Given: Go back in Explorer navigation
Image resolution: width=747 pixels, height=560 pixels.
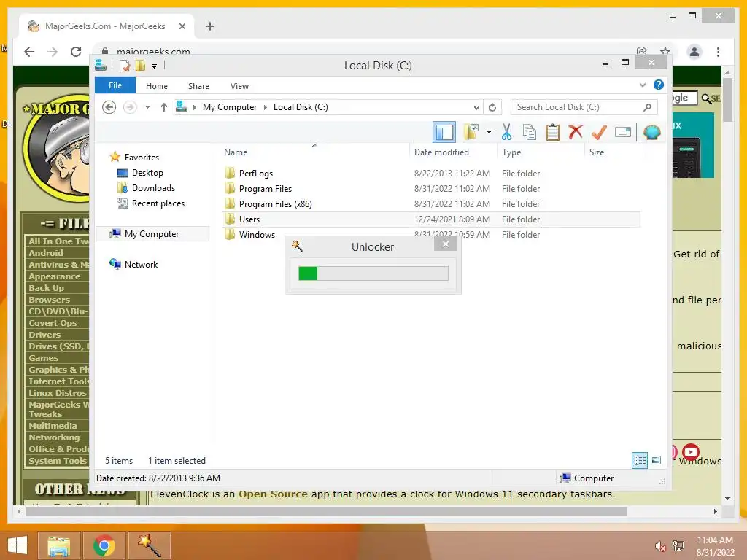Looking at the screenshot, I should click(x=109, y=107).
